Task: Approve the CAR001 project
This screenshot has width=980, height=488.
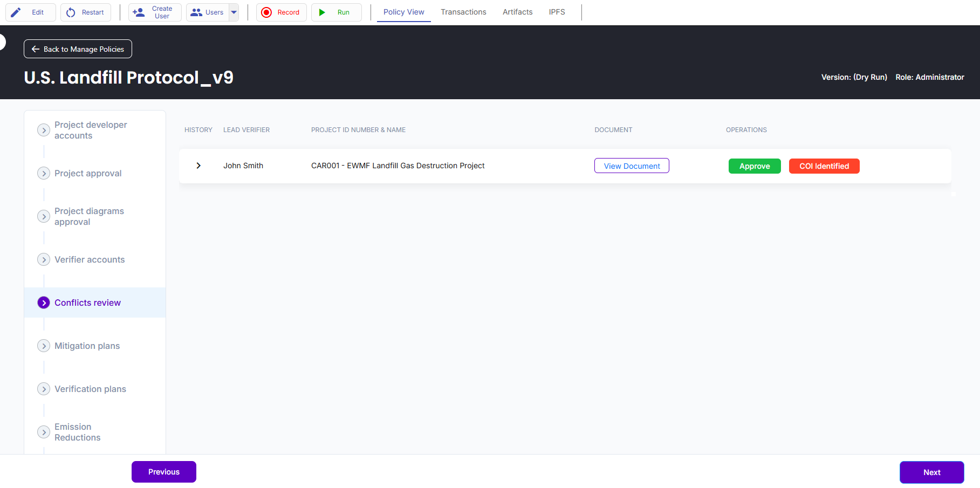Action: (754, 166)
